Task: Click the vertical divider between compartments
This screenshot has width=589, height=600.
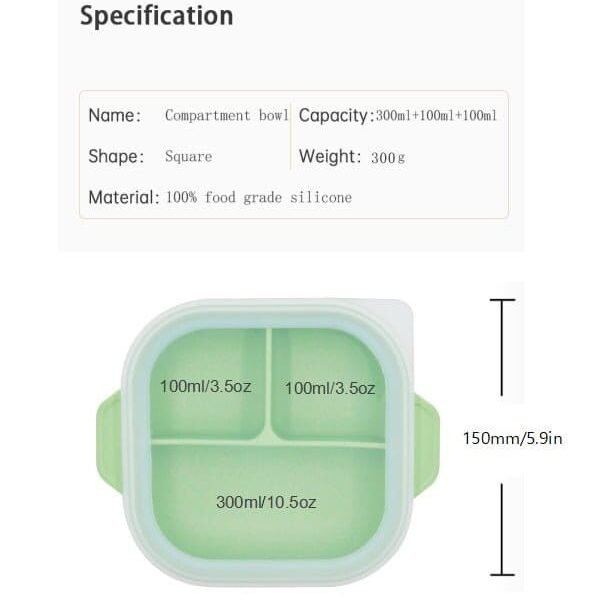Action: coord(269,383)
